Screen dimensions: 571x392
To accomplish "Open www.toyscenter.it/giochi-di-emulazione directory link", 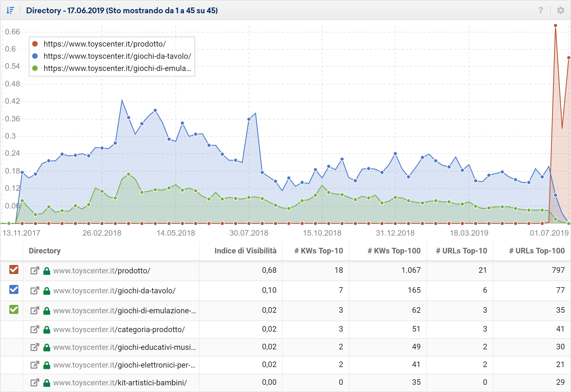I will pos(124,310).
